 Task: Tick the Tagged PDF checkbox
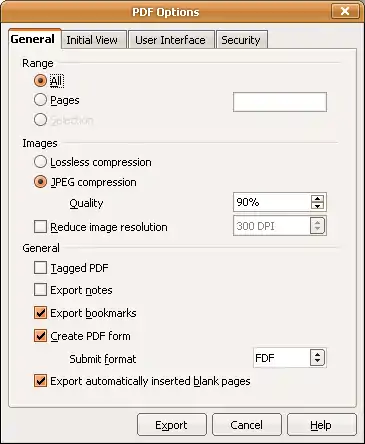pyautogui.click(x=40, y=268)
